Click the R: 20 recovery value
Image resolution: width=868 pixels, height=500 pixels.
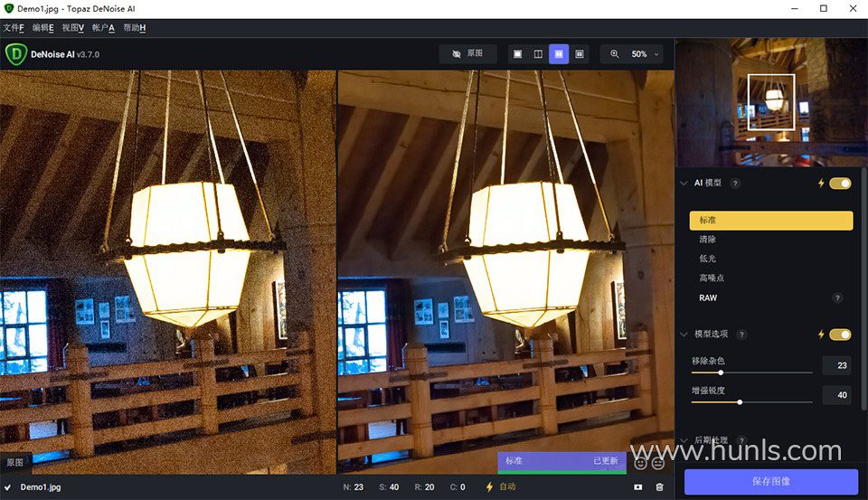pos(424,487)
